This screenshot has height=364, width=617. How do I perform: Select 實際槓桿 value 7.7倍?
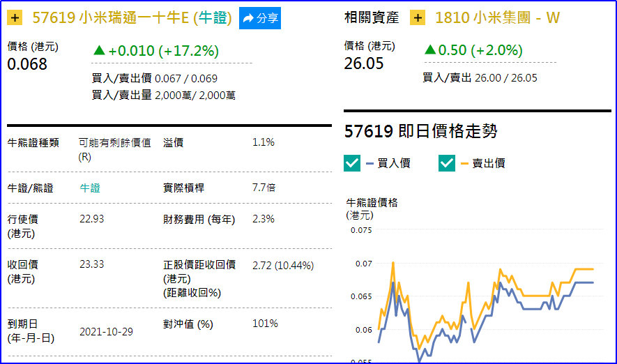pyautogui.click(x=264, y=188)
